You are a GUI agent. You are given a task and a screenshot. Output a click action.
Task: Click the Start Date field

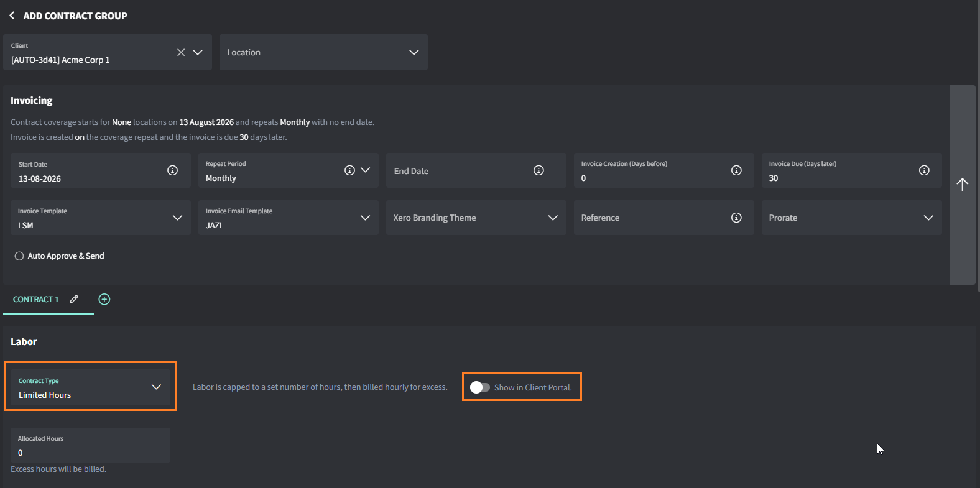click(101, 170)
